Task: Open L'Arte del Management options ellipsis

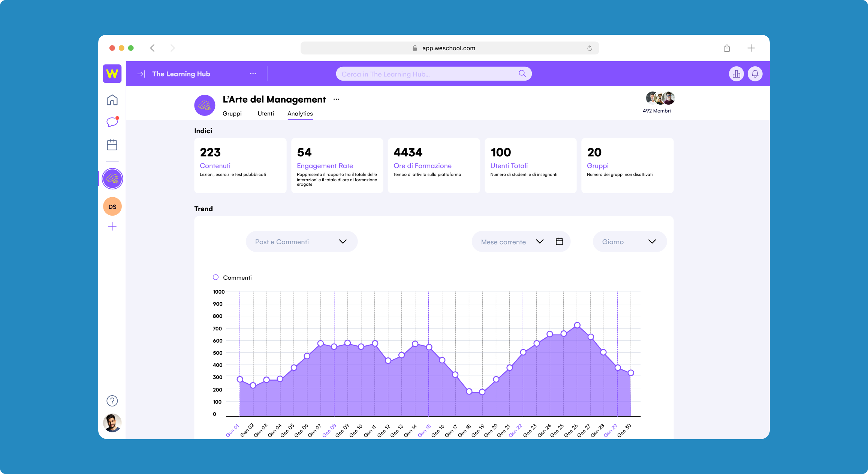Action: tap(337, 99)
